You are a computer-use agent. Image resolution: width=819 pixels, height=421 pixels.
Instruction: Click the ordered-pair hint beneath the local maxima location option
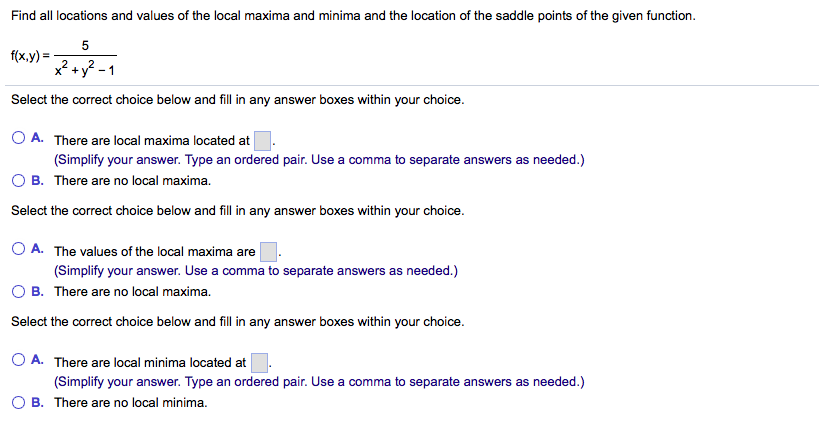[319, 160]
